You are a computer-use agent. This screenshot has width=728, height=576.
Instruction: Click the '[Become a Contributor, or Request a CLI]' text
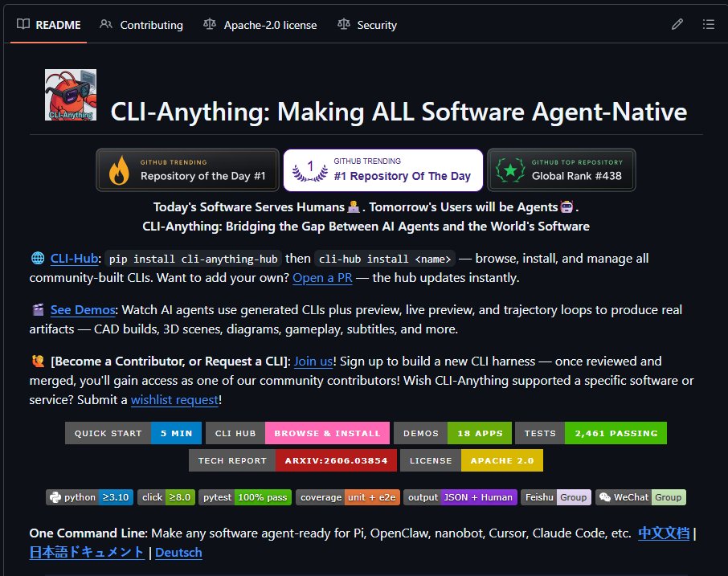(171, 362)
